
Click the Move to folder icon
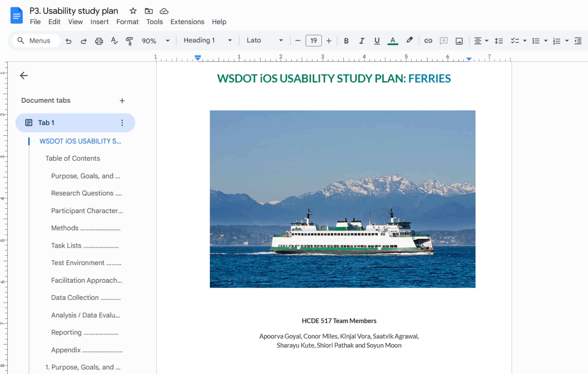149,11
